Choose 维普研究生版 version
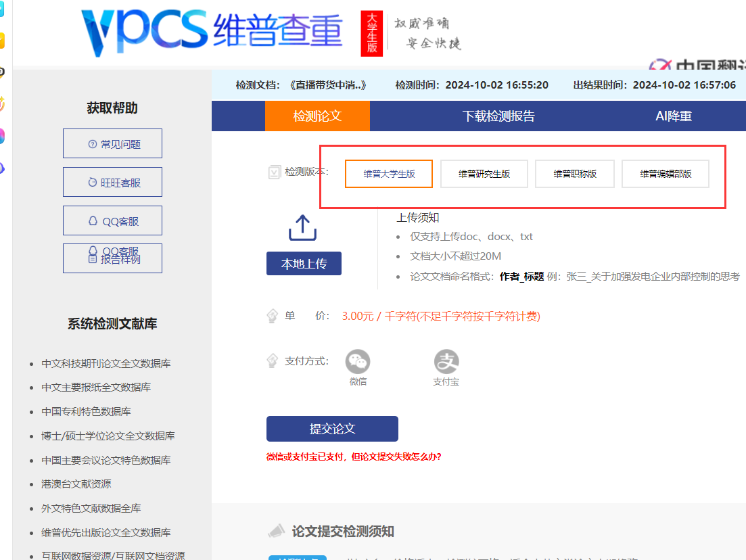The width and height of the screenshot is (746, 560). (x=484, y=174)
